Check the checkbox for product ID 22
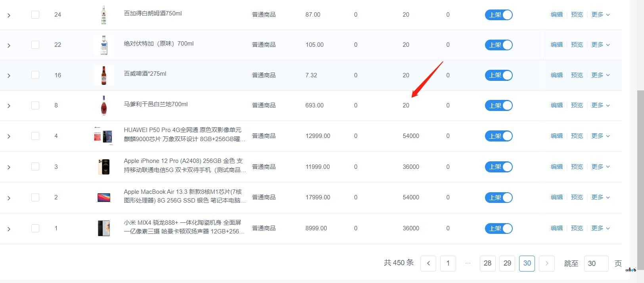Screen dimensions: 644x283 [35, 45]
